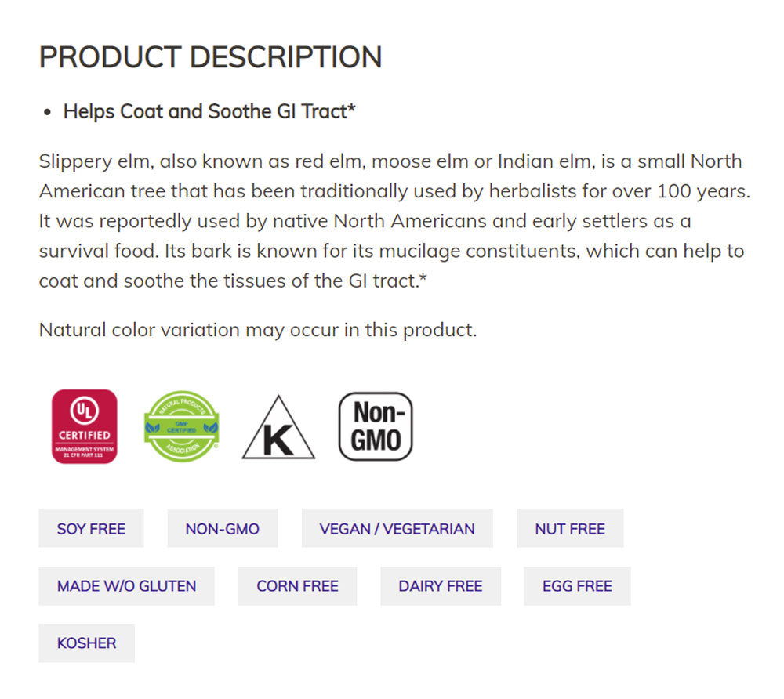
Task: Click the red UL Certified badge
Action: click(x=84, y=426)
